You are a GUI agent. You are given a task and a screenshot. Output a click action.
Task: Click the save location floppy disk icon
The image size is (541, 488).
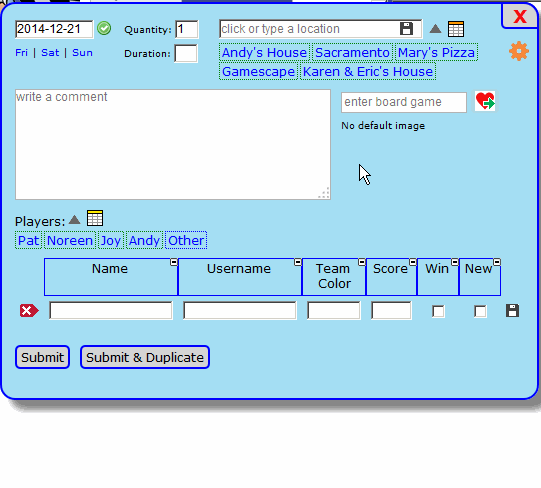[406, 29]
